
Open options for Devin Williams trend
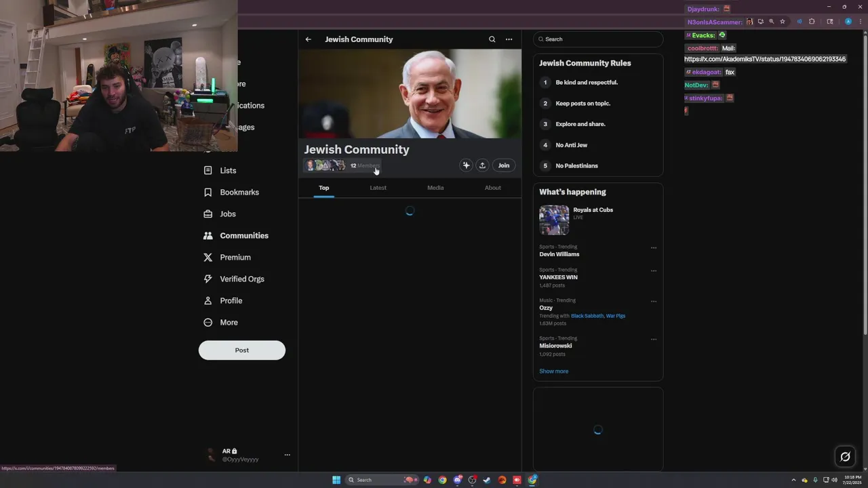tap(654, 248)
